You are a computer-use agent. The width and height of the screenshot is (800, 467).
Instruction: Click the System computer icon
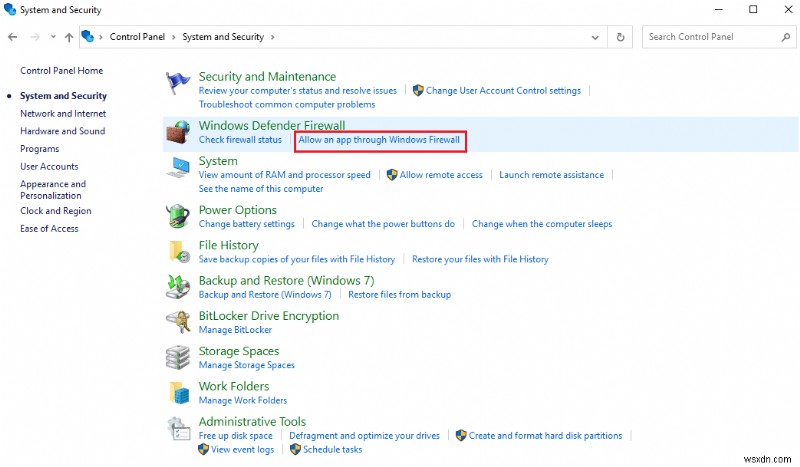pyautogui.click(x=178, y=168)
